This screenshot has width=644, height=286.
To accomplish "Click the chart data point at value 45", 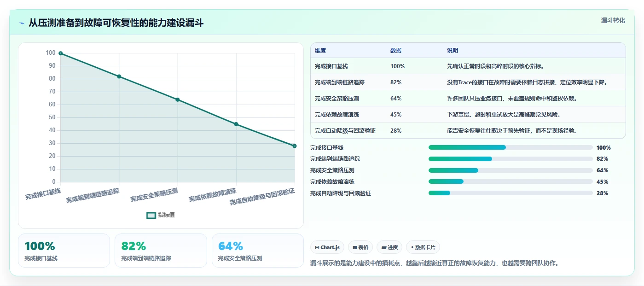I will click(236, 124).
